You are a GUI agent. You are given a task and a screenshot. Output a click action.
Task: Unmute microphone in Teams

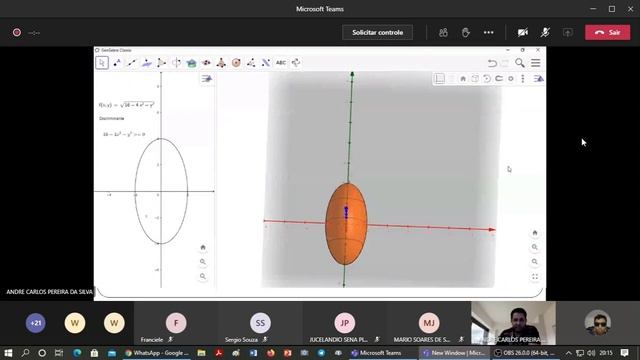[x=545, y=32]
